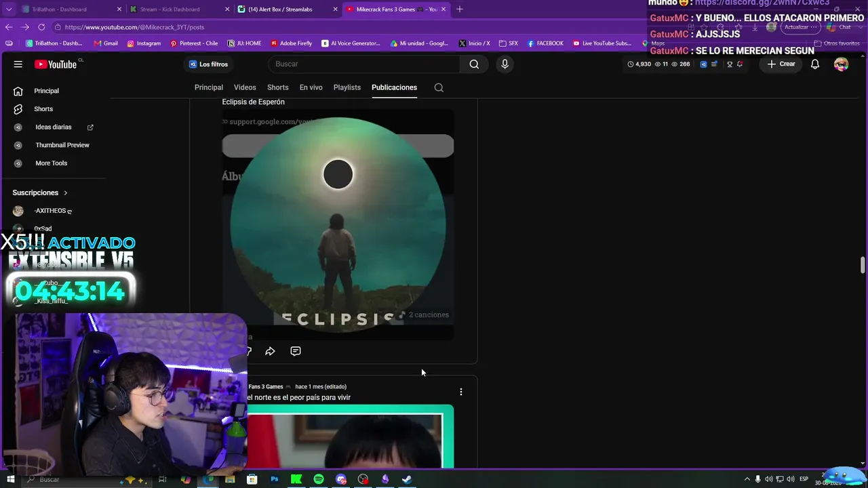868x488 pixels.
Task: Open the Pinterest - Chile bookmark
Action: (x=194, y=43)
